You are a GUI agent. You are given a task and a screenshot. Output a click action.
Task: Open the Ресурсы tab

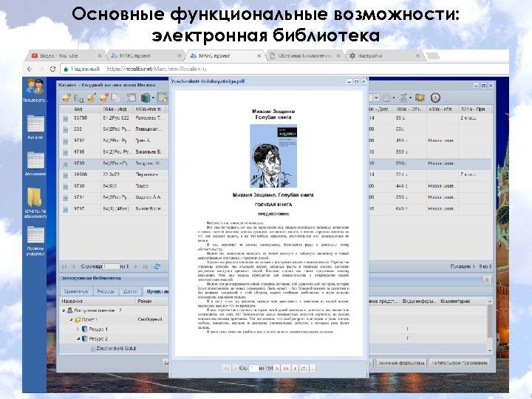106,291
